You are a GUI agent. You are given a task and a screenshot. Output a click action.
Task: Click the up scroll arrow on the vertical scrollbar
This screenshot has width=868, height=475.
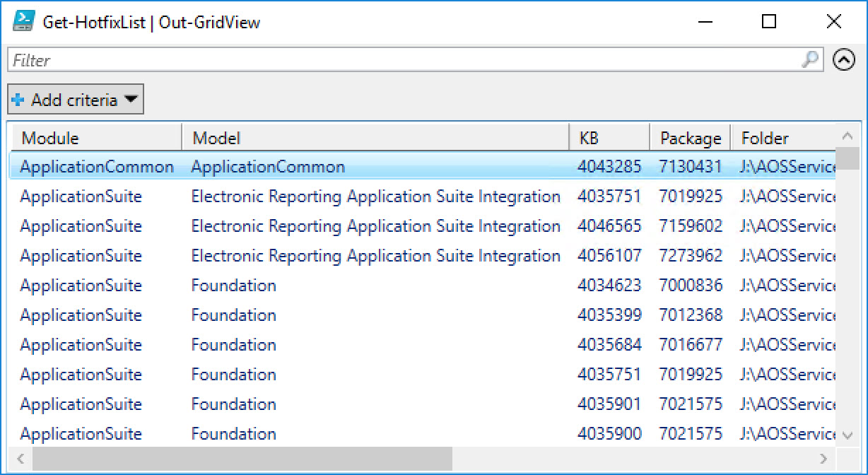[x=847, y=136]
